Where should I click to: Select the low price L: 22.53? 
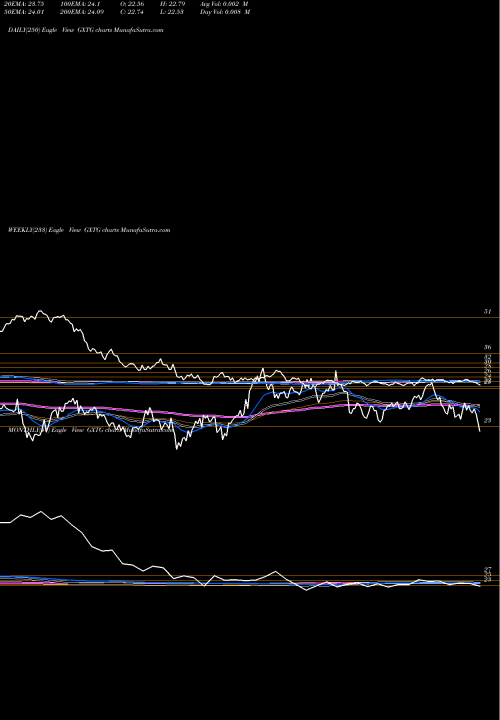click(x=172, y=12)
